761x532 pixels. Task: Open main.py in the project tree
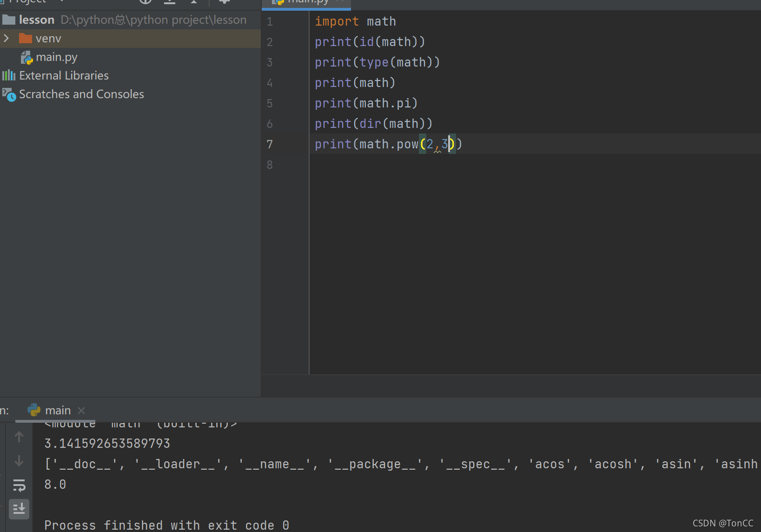click(57, 57)
